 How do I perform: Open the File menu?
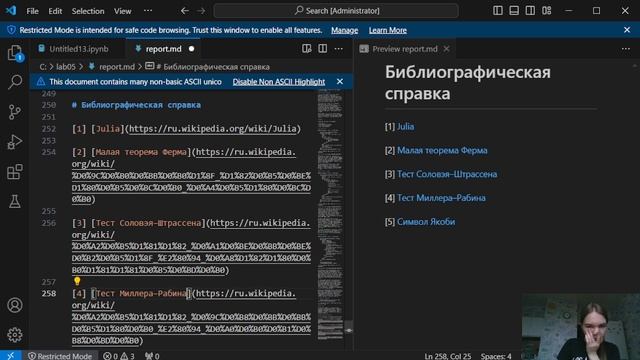pos(32,11)
